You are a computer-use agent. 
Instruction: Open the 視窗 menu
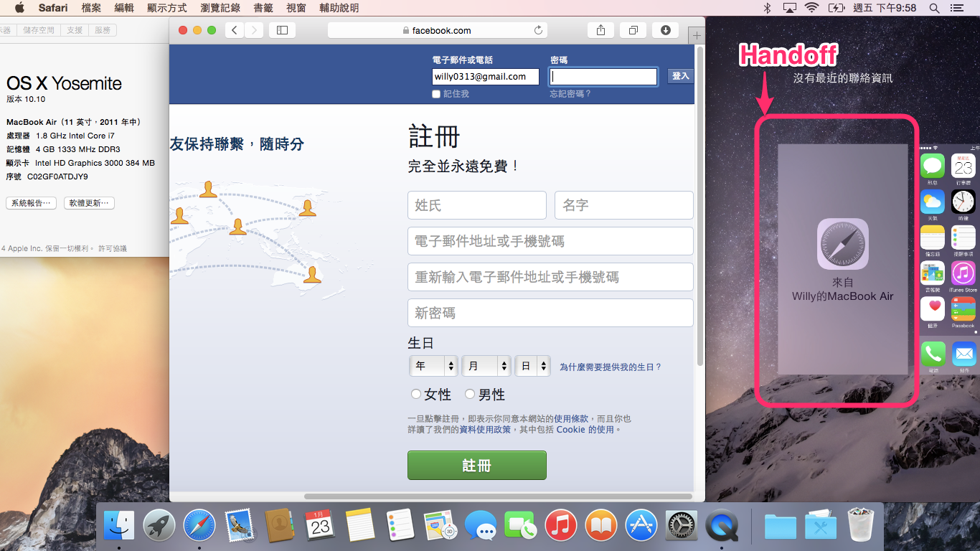(x=296, y=8)
